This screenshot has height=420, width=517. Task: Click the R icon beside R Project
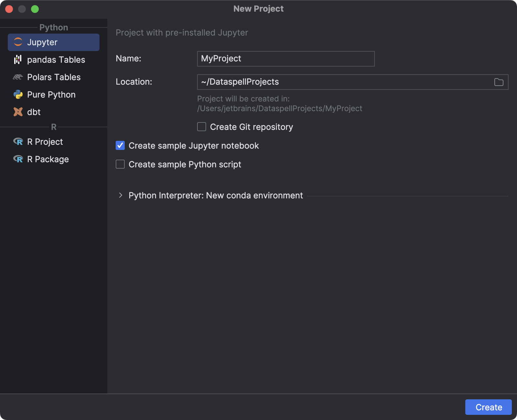[18, 142]
